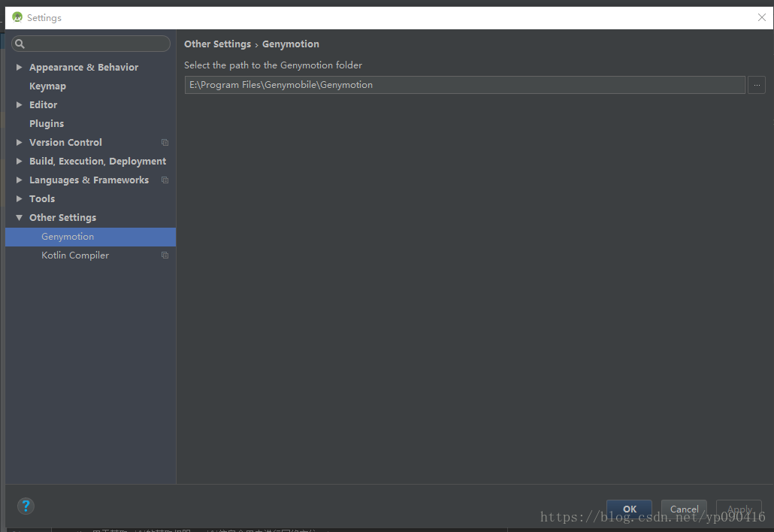Click into the settings search field
This screenshot has height=532, width=774.
(91, 44)
